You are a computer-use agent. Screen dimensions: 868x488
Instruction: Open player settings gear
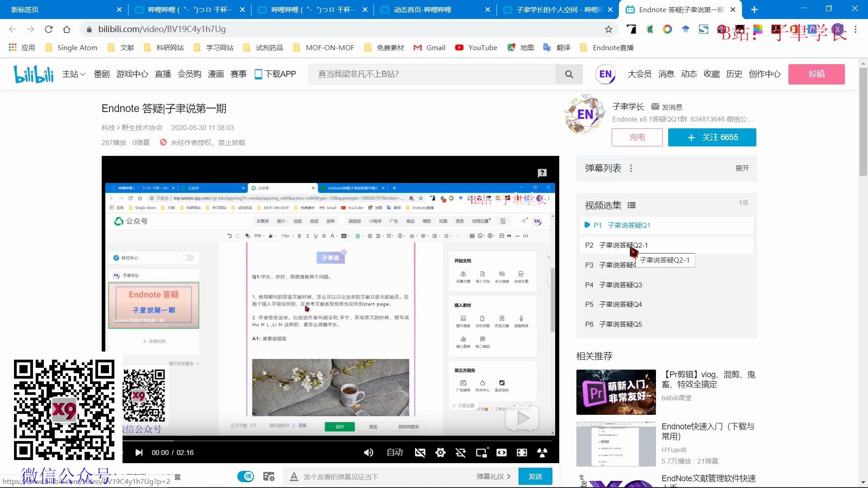pos(440,452)
